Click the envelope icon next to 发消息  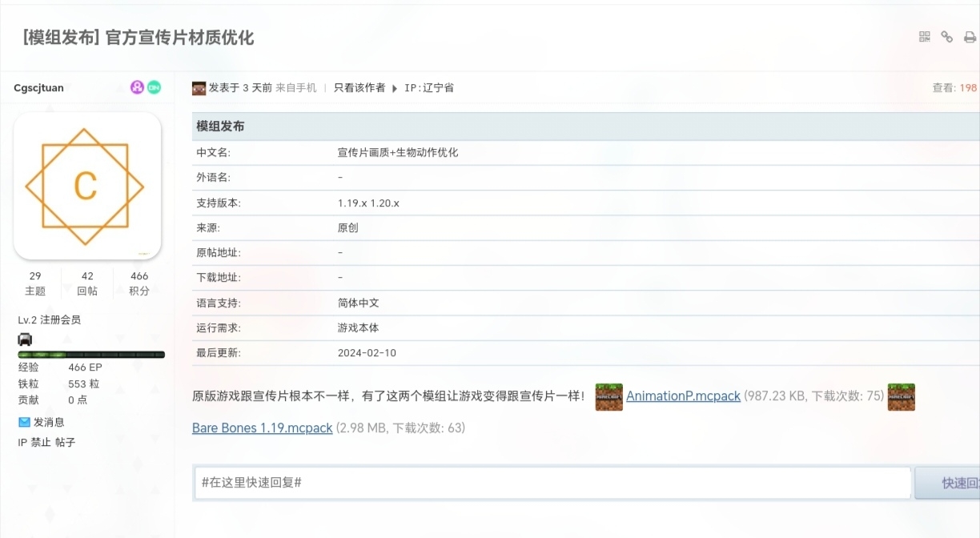coord(24,422)
